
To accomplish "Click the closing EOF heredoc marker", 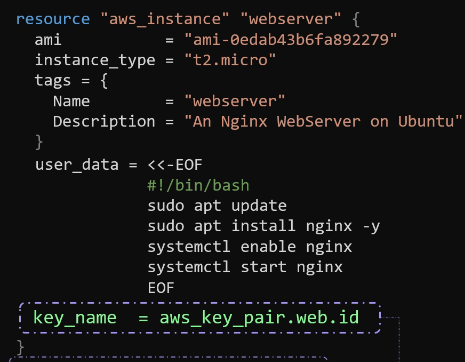I will [x=161, y=288].
